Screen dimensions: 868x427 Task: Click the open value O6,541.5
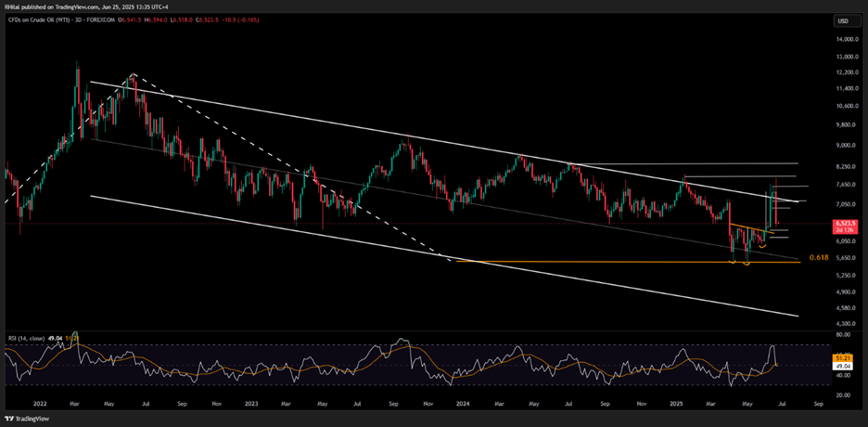[x=129, y=20]
